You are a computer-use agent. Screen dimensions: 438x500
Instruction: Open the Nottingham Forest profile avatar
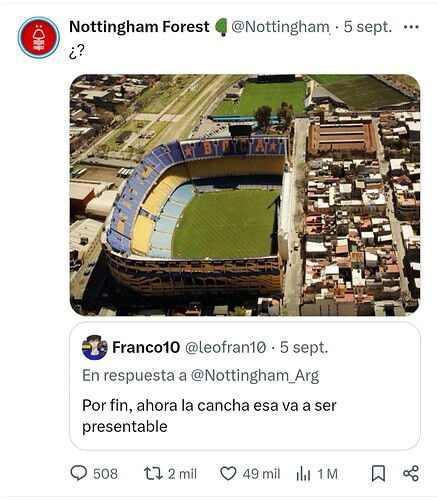39,38
